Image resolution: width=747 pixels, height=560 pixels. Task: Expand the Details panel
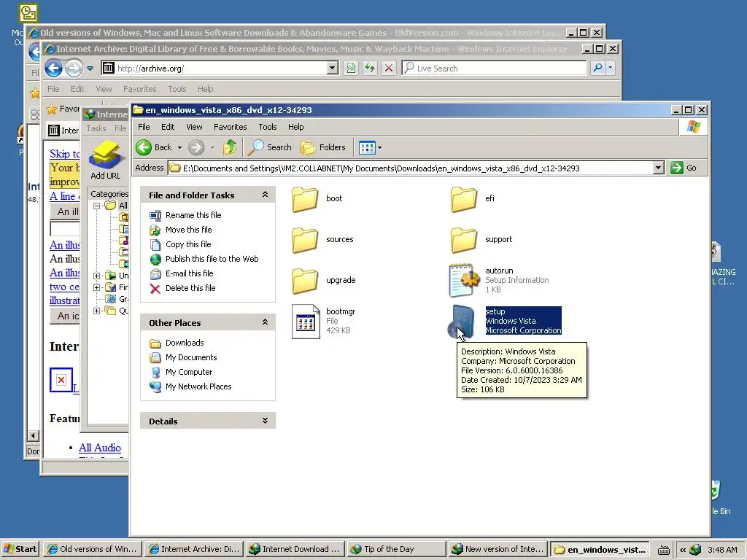(265, 421)
